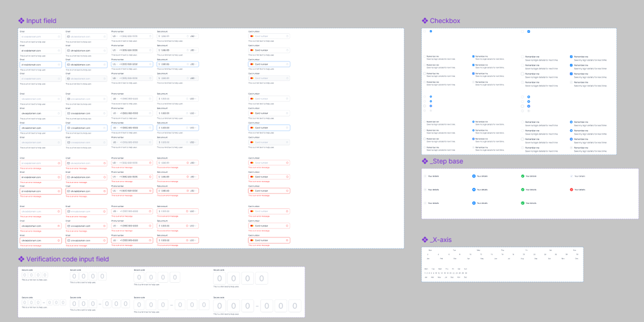Open USD dropdown in bottommost error Sale amount field

[193, 240]
